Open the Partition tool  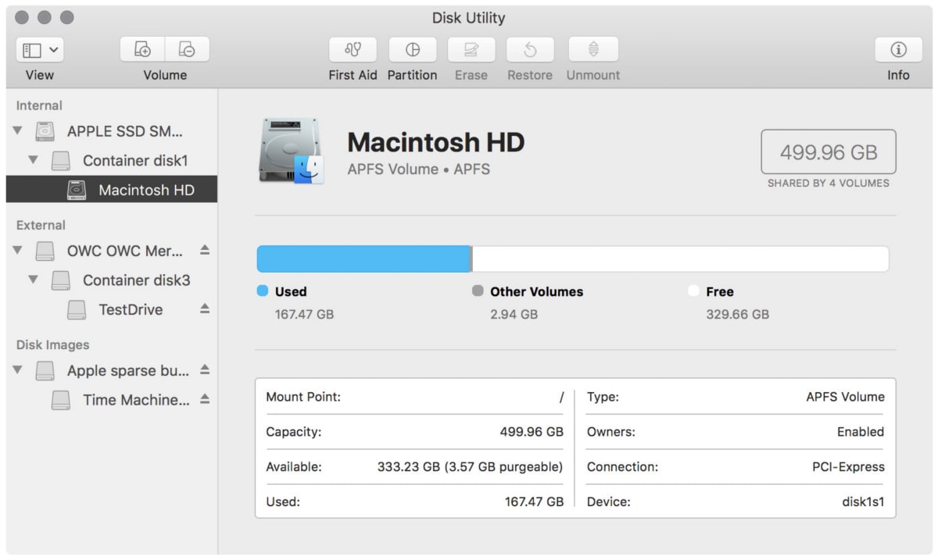point(412,49)
